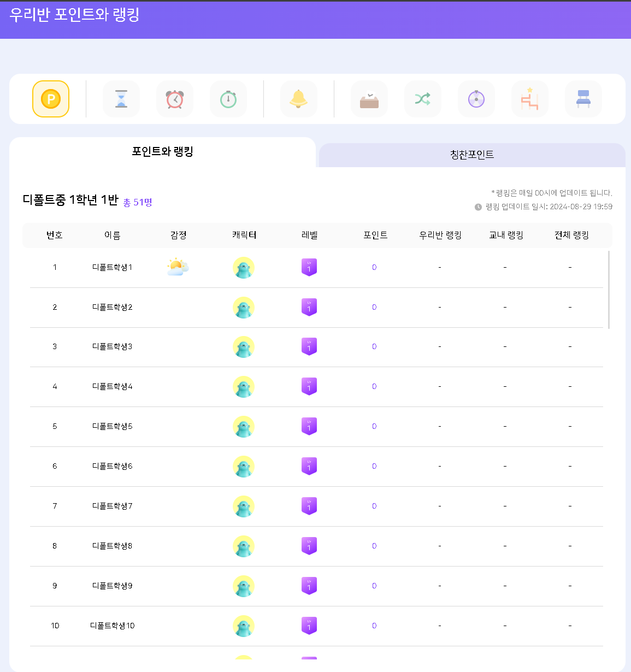The image size is (631, 672).
Task: Switch to the 칭찬포인트 tab
Action: (472, 155)
